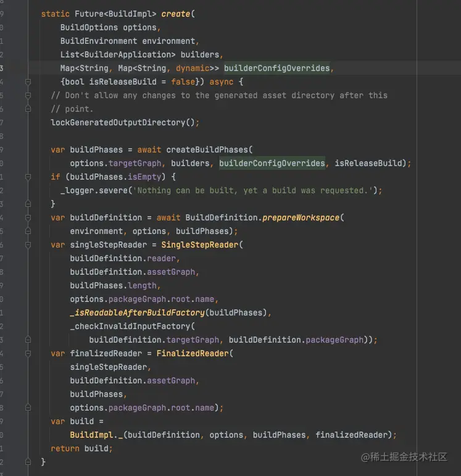Collapse the fold marker beside 'isReleaseBuild = false}) async {'
The image size is (461, 476).
[28, 82]
